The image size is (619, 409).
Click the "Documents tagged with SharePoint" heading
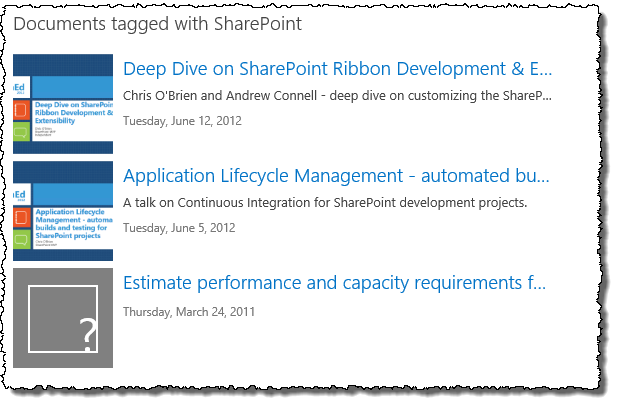click(x=158, y=22)
